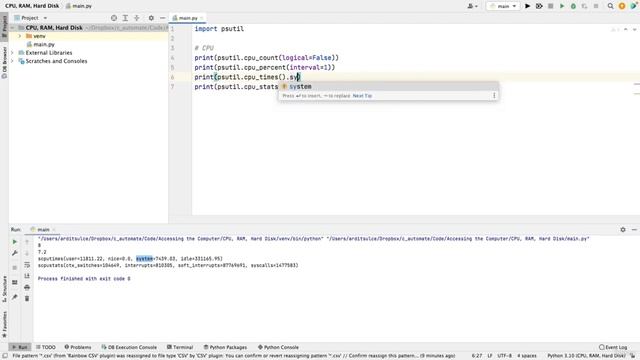Open the Python Console tab
640x360 pixels.
278,347
